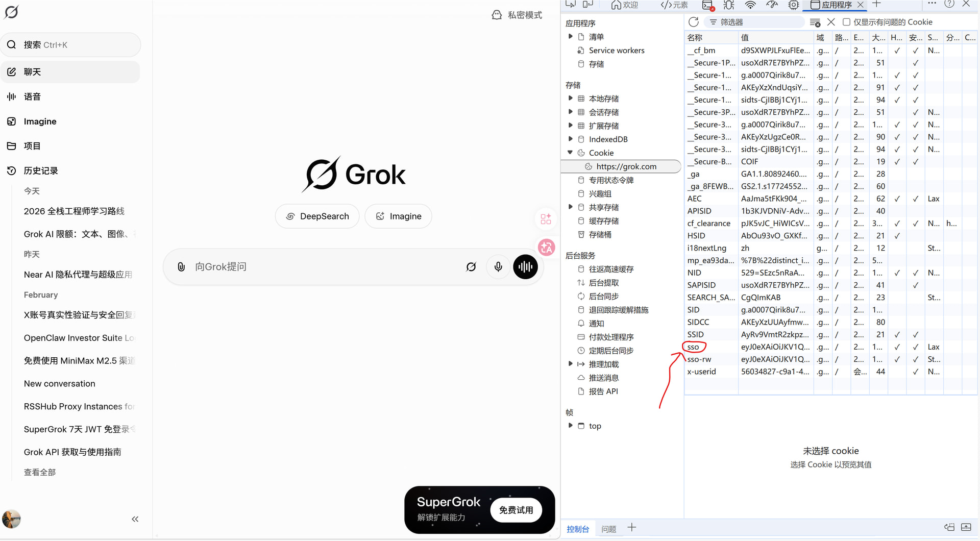Toggle 私密模式 private mode
Viewport: 980px width, 541px height.
click(x=517, y=15)
